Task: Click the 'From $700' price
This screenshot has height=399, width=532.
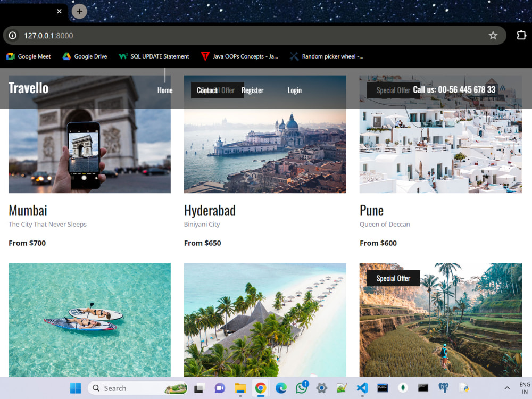Action: 27,243
